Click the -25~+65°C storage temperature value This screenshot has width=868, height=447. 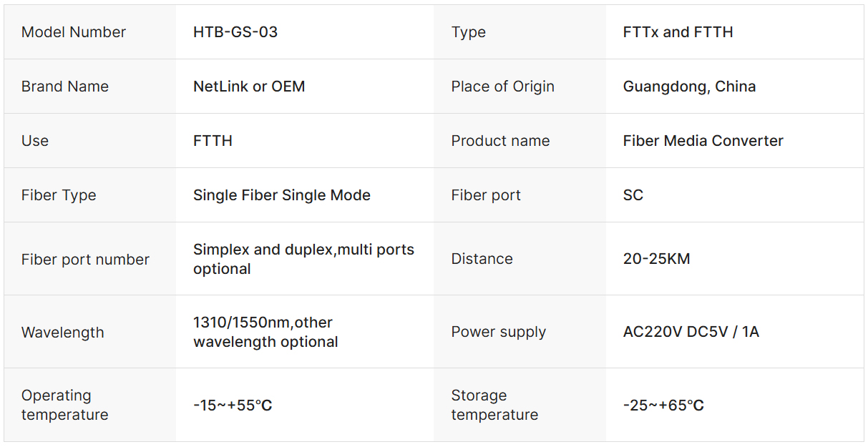(x=663, y=406)
